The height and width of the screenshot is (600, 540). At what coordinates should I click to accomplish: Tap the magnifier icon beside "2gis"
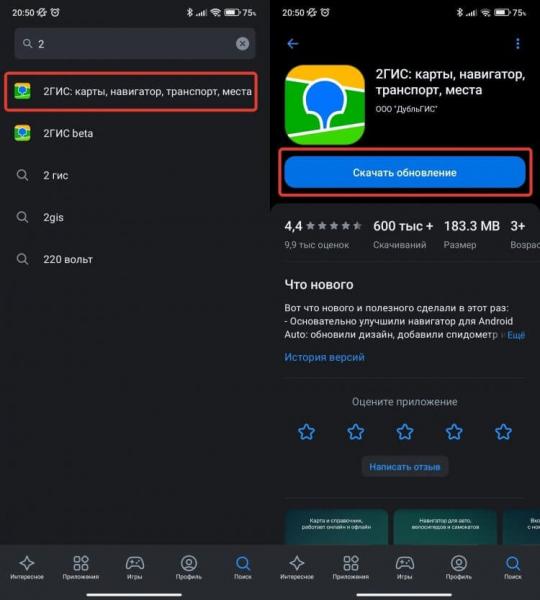click(x=22, y=217)
